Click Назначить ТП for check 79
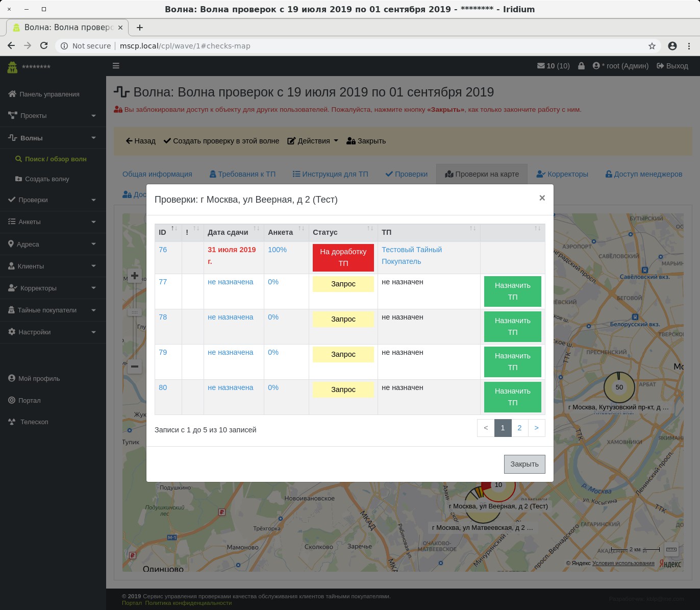The height and width of the screenshot is (610, 700). click(x=513, y=361)
